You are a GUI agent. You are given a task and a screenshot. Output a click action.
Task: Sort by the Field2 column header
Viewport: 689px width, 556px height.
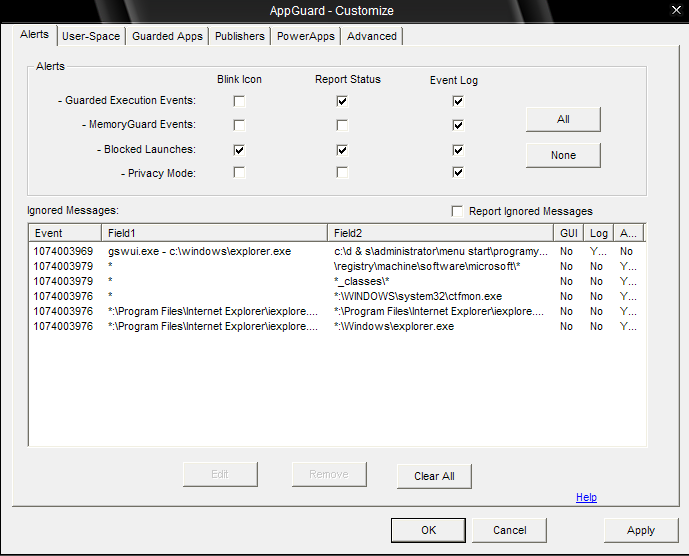pos(440,233)
